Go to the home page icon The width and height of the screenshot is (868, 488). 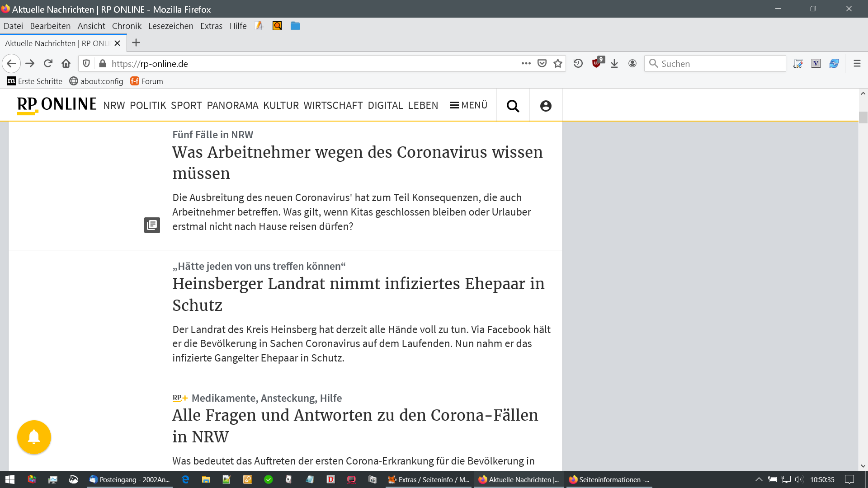66,64
